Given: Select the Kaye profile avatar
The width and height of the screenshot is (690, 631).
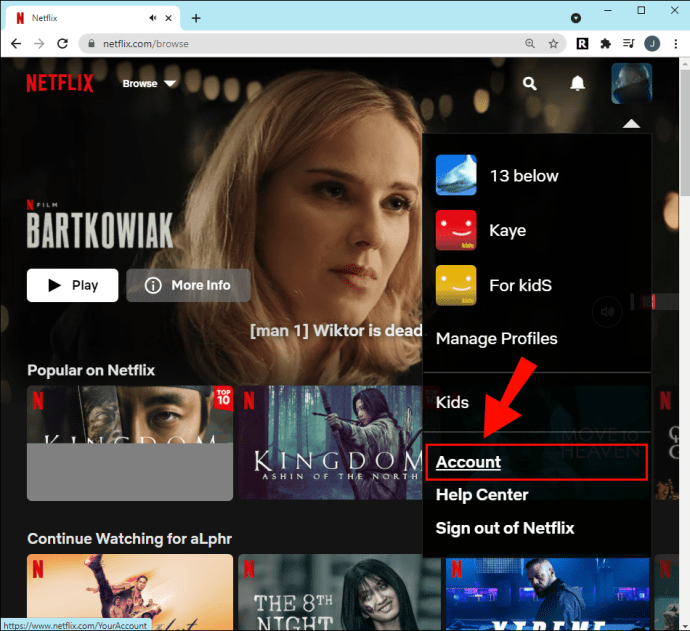Looking at the screenshot, I should click(x=456, y=230).
